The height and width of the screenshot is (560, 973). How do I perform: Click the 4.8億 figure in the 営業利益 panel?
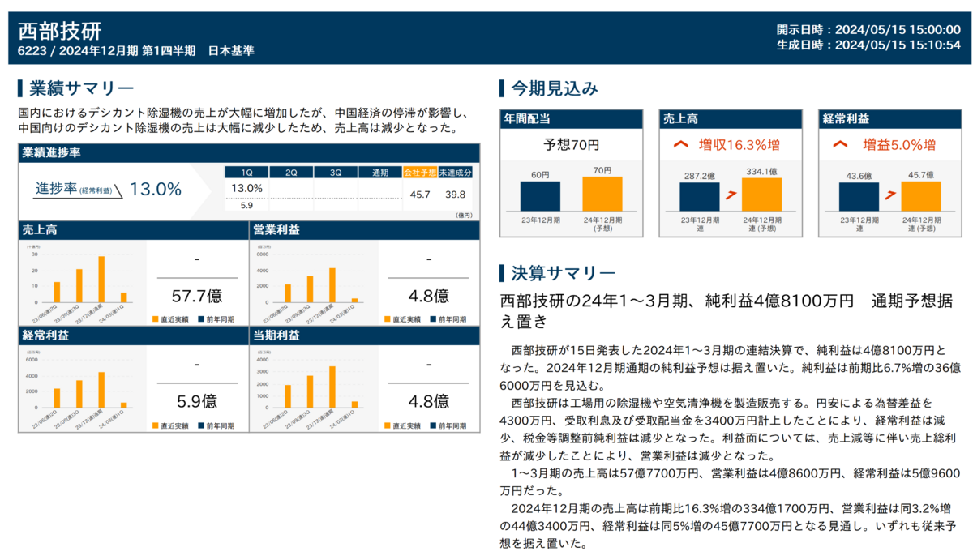click(x=428, y=295)
